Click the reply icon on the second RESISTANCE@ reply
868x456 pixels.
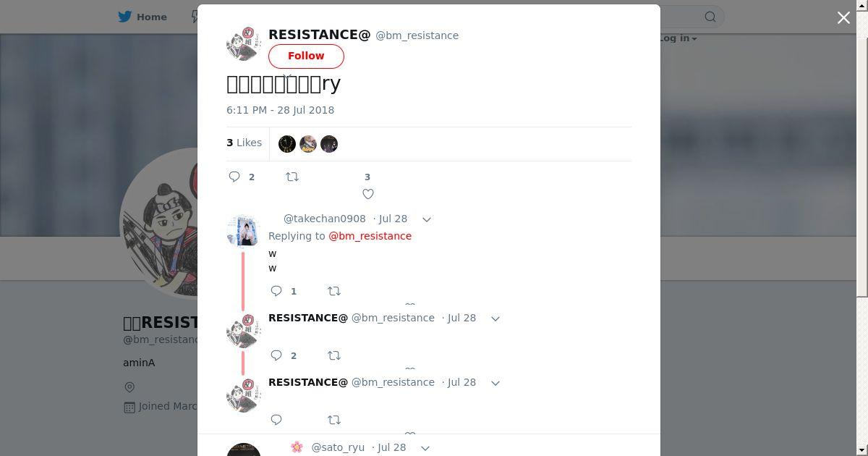(x=276, y=420)
